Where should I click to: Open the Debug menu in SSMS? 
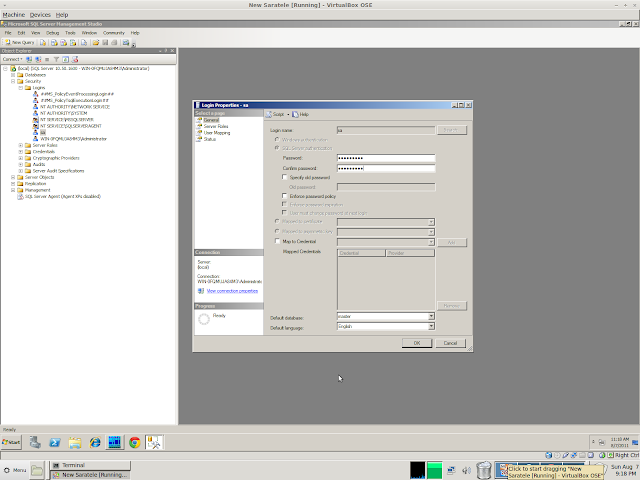point(52,33)
